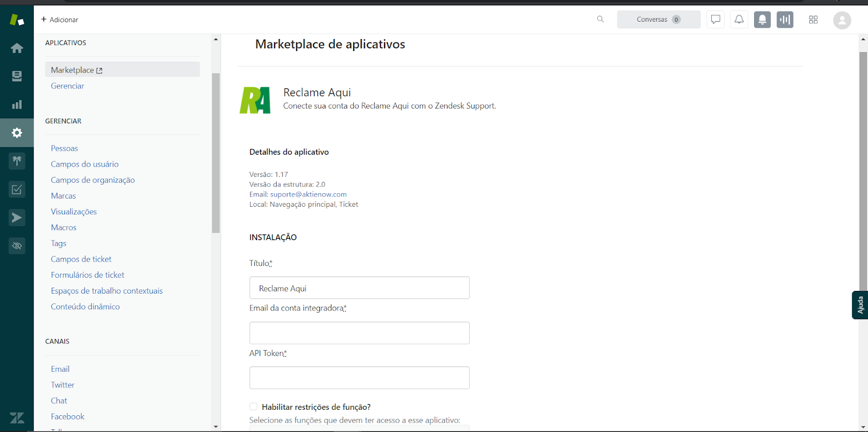Open Campos do usuário
Viewport: 868px width, 432px height.
pyautogui.click(x=85, y=164)
